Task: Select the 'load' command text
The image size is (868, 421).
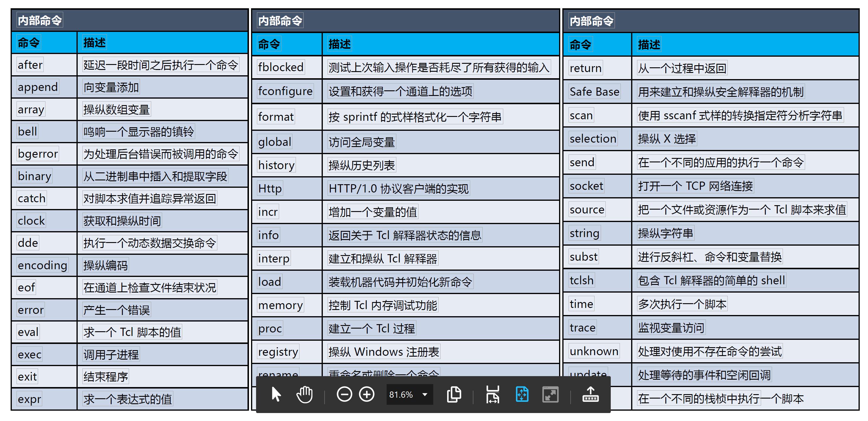Action: point(270,282)
